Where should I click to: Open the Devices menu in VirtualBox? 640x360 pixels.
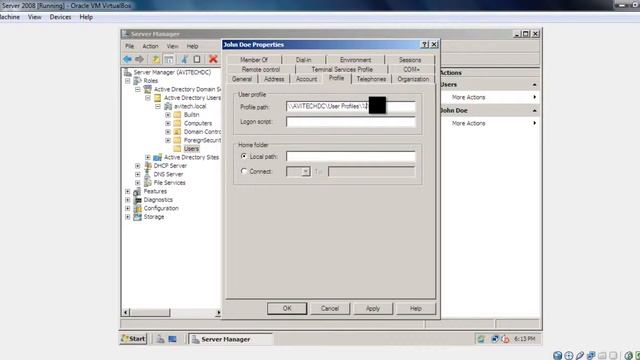coord(60,17)
